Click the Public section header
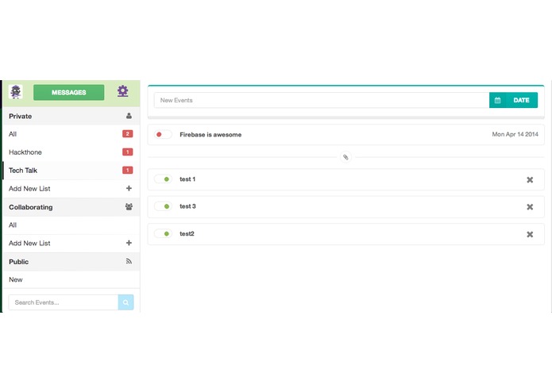The width and height of the screenshot is (552, 392). point(71,262)
